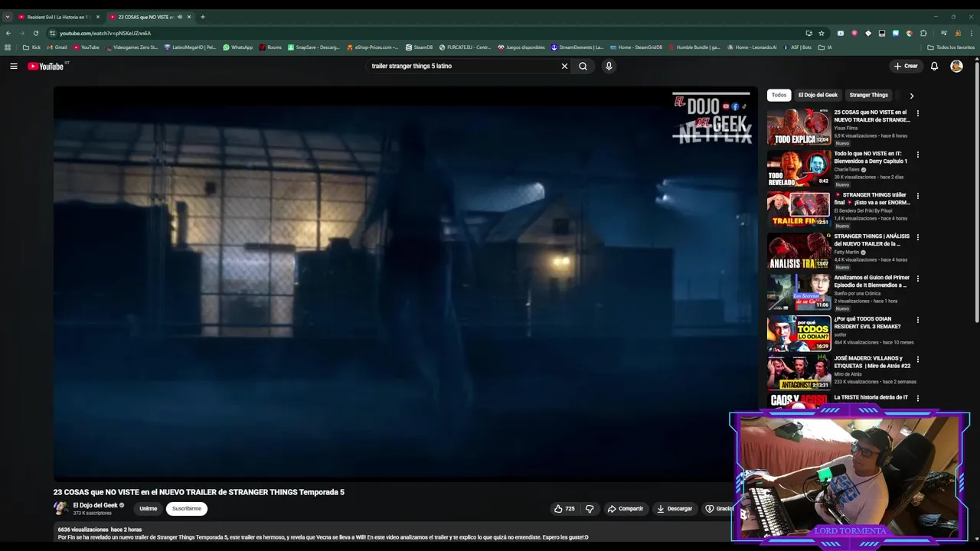The image size is (980, 551).
Task: Open the SteamDB bookmark
Action: (x=419, y=47)
